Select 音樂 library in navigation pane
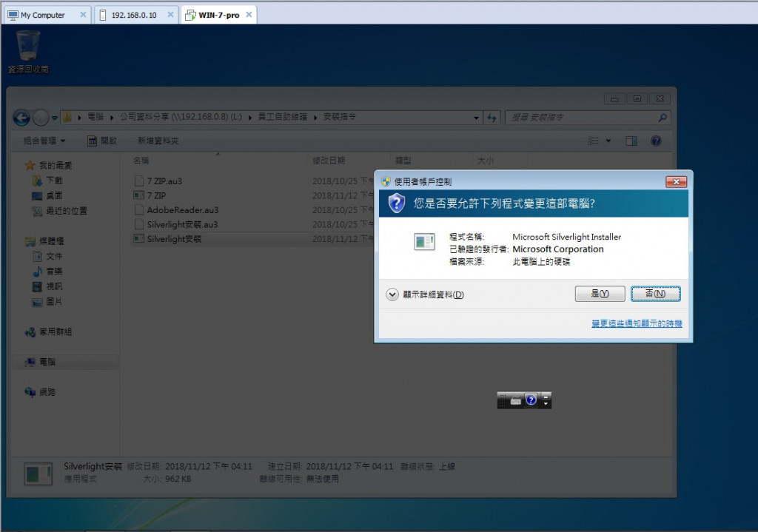The width and height of the screenshot is (758, 532). click(47, 271)
